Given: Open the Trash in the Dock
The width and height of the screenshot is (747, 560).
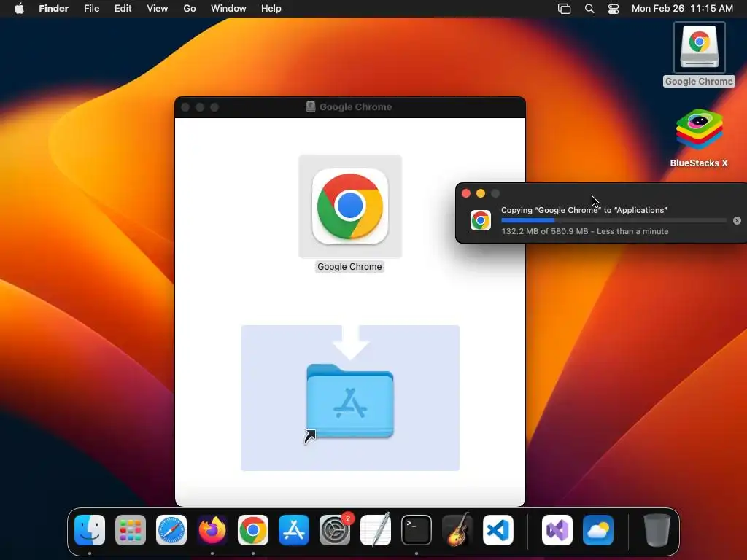Looking at the screenshot, I should [657, 530].
